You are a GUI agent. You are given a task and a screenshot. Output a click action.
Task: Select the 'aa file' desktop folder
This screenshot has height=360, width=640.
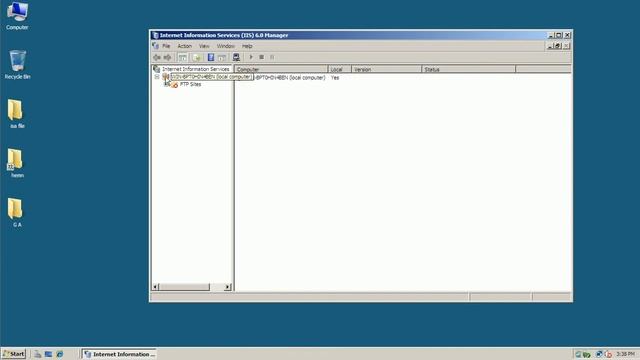click(x=17, y=114)
